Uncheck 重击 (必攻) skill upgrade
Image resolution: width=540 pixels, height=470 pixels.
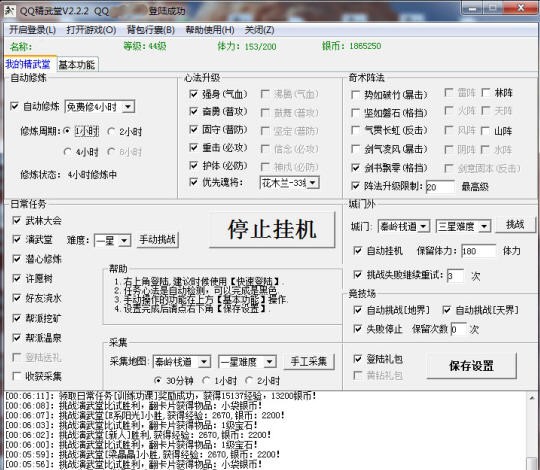pyautogui.click(x=194, y=147)
